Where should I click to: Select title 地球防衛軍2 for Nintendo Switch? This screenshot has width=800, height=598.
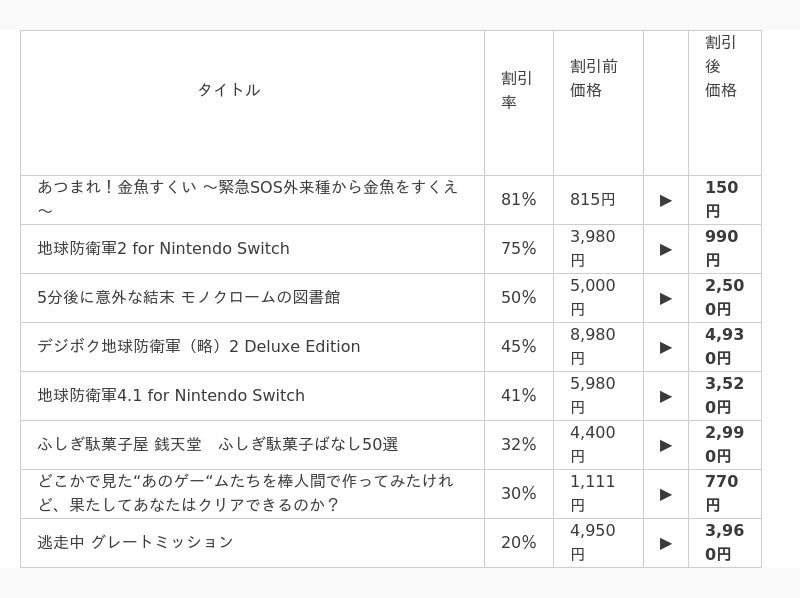(x=164, y=249)
